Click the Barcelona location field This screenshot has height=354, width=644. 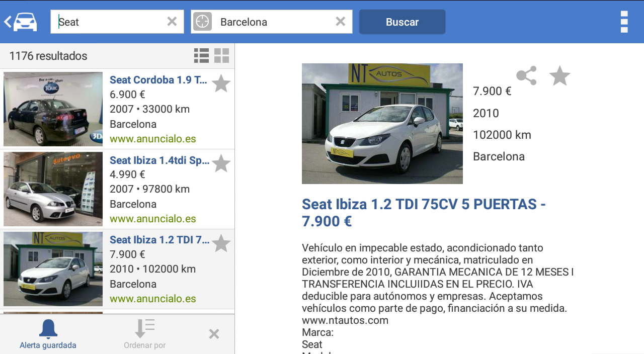(272, 22)
